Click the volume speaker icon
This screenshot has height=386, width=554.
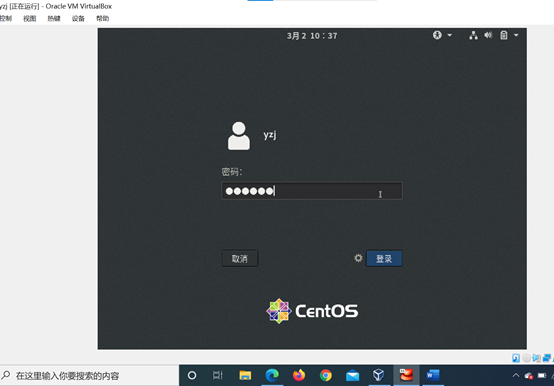[488, 35]
